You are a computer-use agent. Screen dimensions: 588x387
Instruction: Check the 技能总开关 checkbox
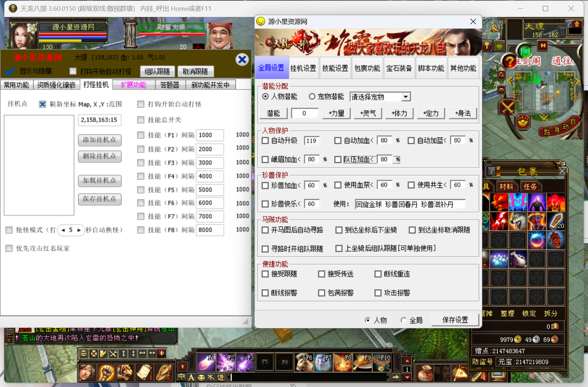coord(141,120)
